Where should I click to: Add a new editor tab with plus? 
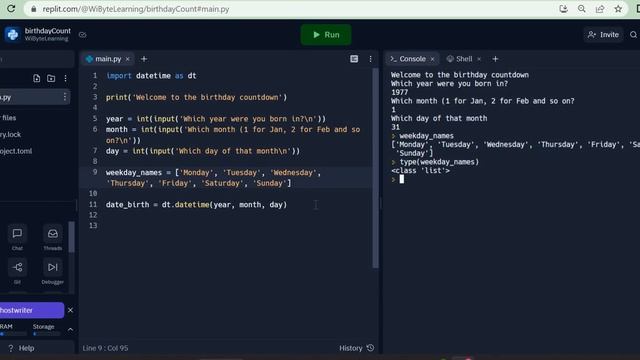point(144,59)
